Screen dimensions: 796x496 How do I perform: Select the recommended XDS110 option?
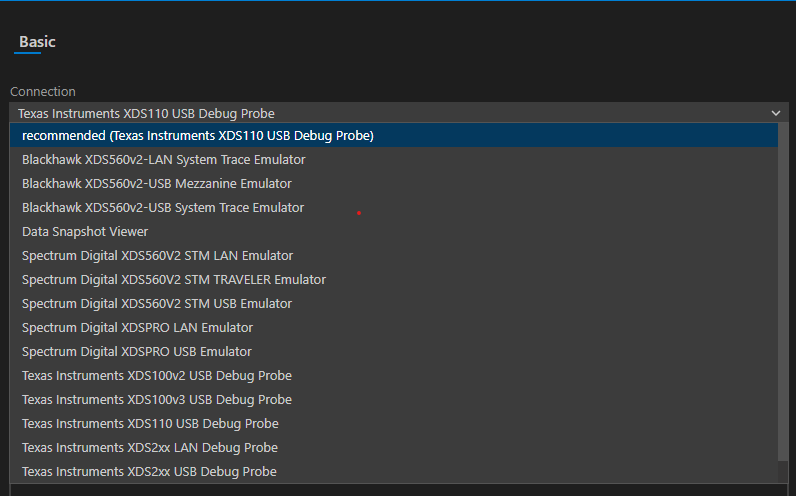tap(198, 136)
